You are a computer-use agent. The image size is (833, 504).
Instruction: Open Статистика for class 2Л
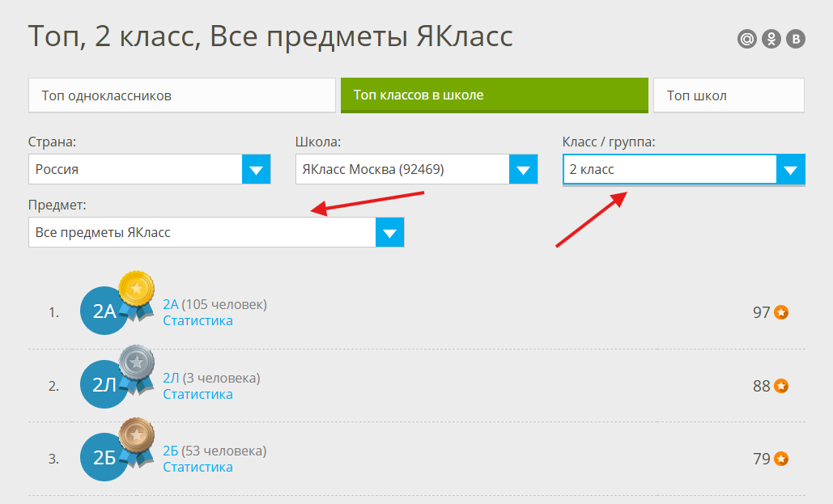(x=198, y=394)
